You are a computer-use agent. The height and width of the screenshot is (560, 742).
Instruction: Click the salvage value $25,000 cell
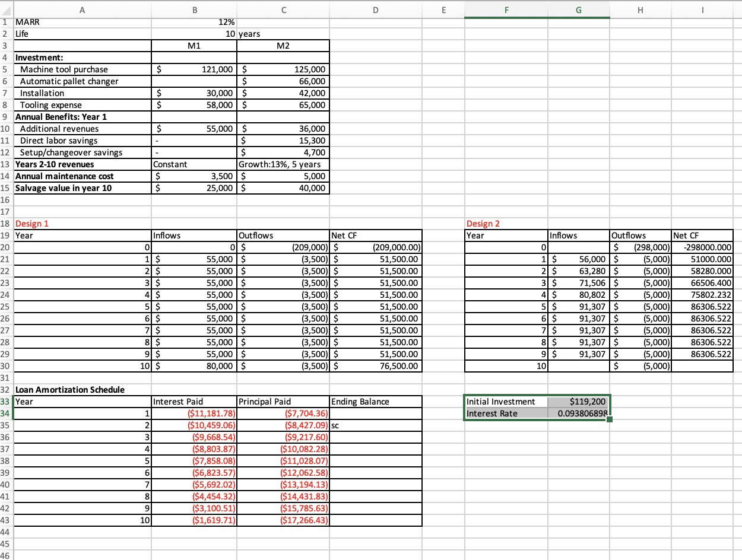tap(195, 188)
